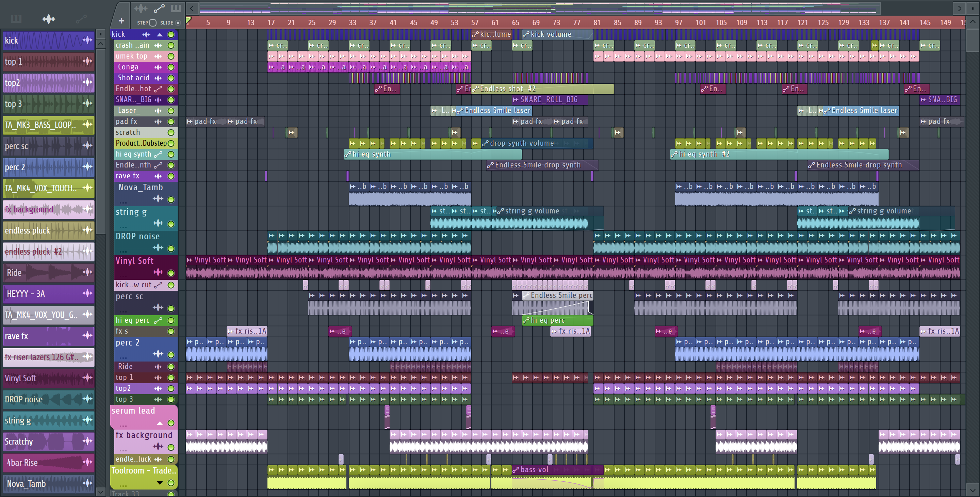Image resolution: width=980 pixels, height=497 pixels.
Task: Click the waveform icon on HEYYY - 3A picker item
Action: click(x=87, y=293)
